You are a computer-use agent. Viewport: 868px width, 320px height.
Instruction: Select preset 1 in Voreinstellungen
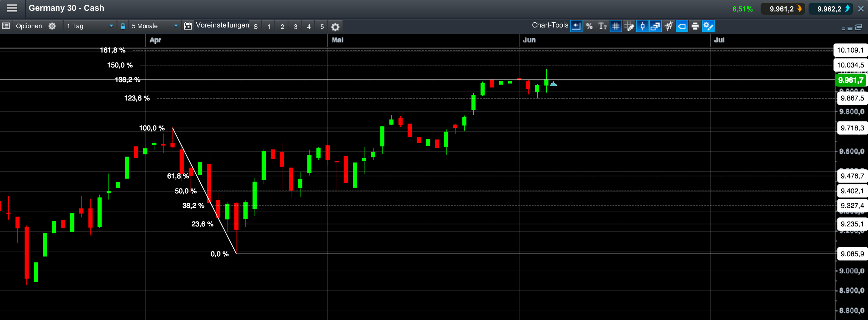pos(269,26)
